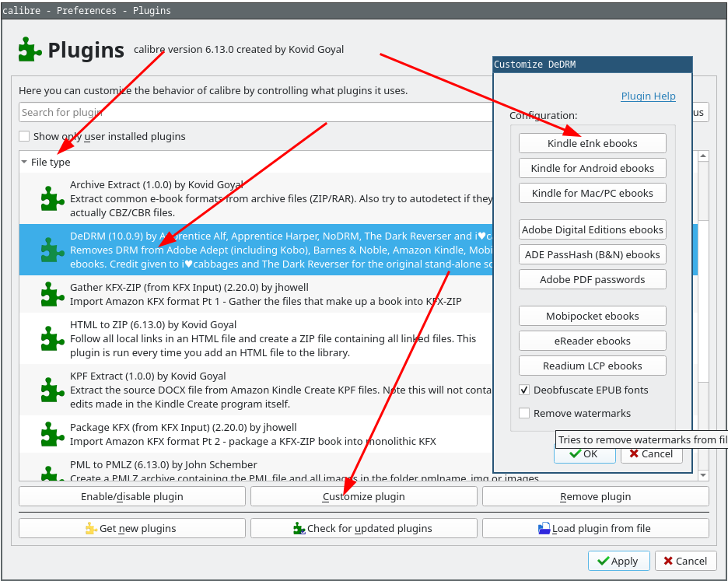
Task: Uncheck Deobfuscate EPUB fonts option
Action: [524, 390]
